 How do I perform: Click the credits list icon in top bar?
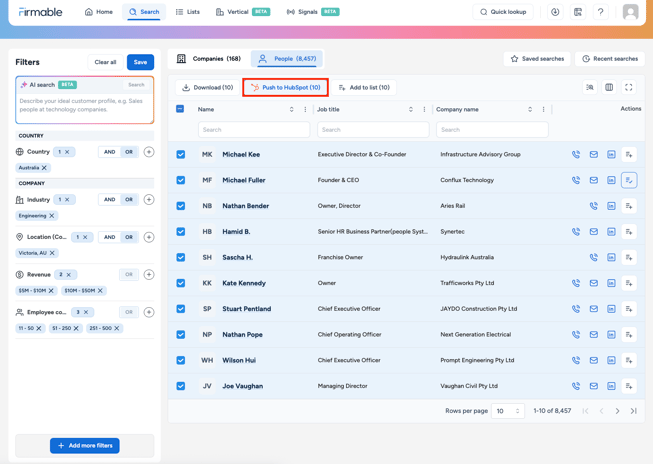(578, 12)
